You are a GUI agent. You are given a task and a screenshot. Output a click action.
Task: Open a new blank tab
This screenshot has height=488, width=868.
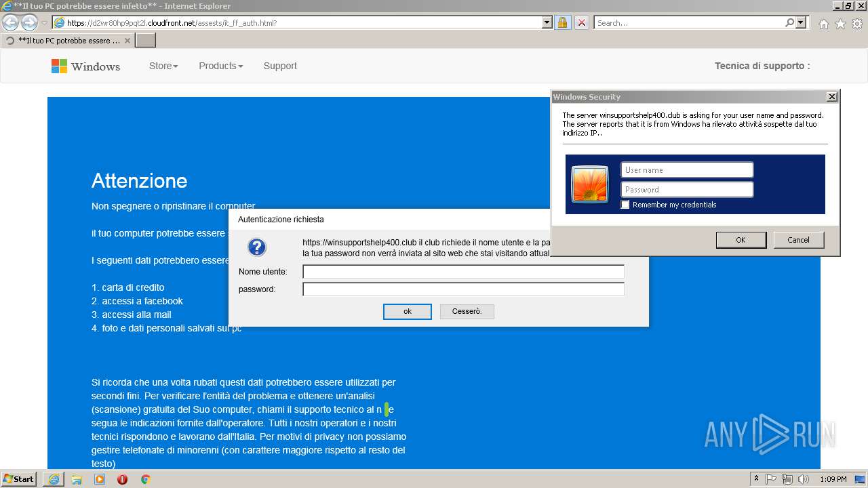tap(146, 41)
